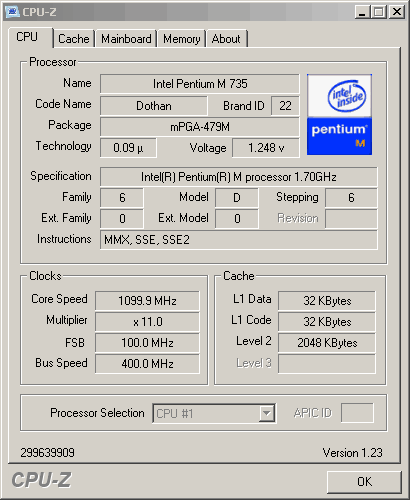This screenshot has width=410, height=500.
Task: Minimize the CPU-Z window
Action: (x=362, y=12)
